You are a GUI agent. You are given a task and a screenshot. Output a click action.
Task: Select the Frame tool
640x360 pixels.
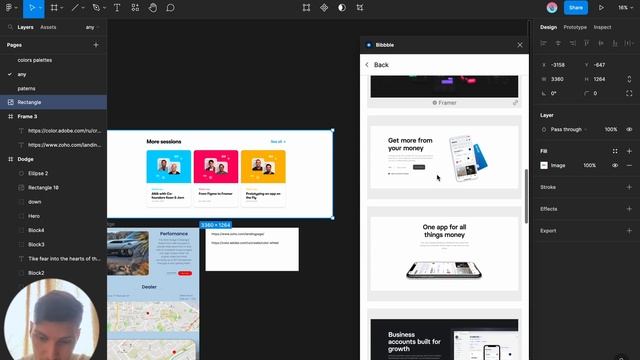click(x=54, y=8)
